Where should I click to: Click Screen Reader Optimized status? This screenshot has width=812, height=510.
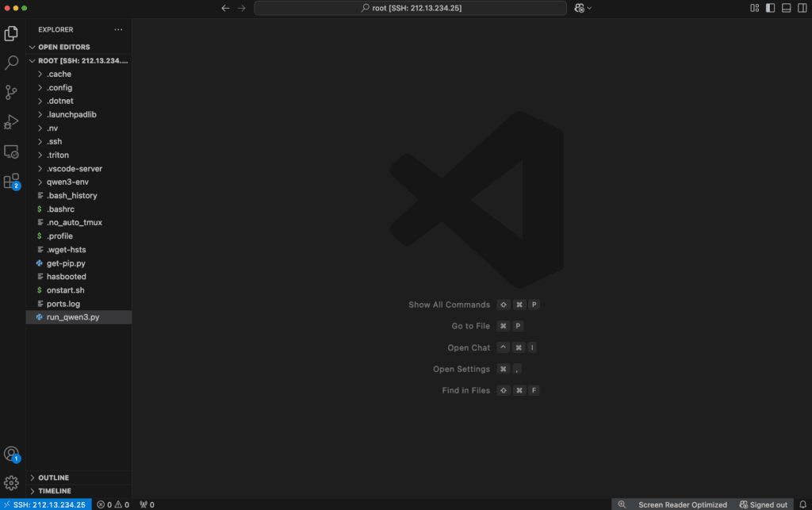pos(683,504)
